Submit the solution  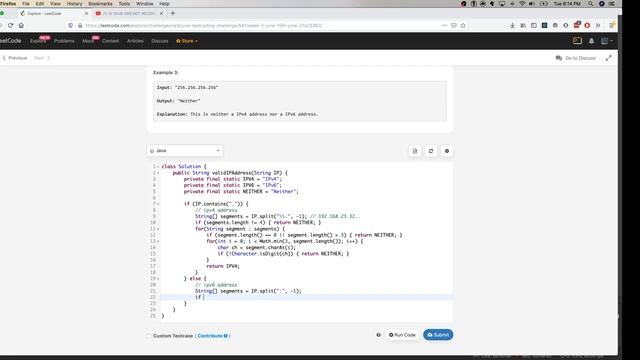pyautogui.click(x=438, y=335)
